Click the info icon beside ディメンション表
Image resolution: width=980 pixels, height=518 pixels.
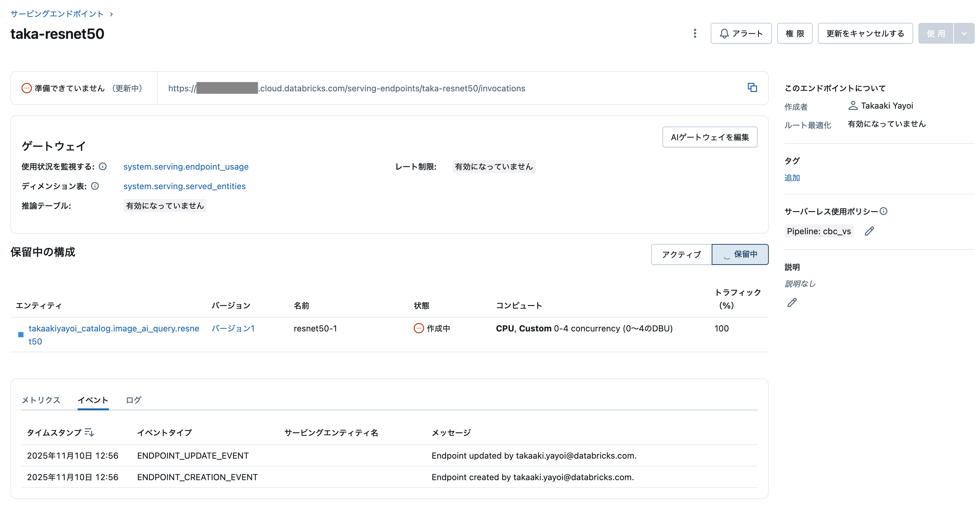click(x=95, y=186)
